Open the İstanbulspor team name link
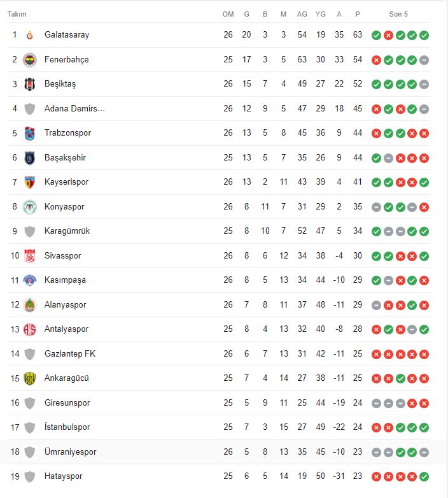 click(67, 427)
